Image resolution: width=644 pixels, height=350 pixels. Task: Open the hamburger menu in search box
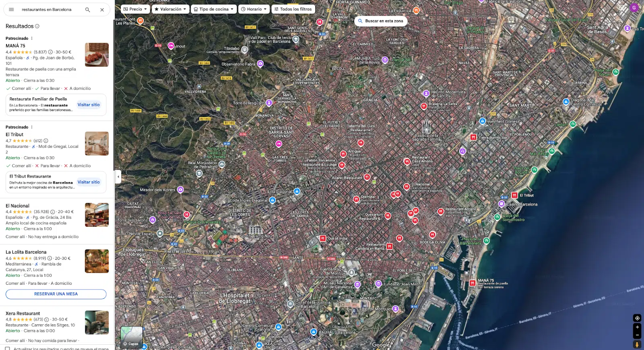pyautogui.click(x=11, y=10)
